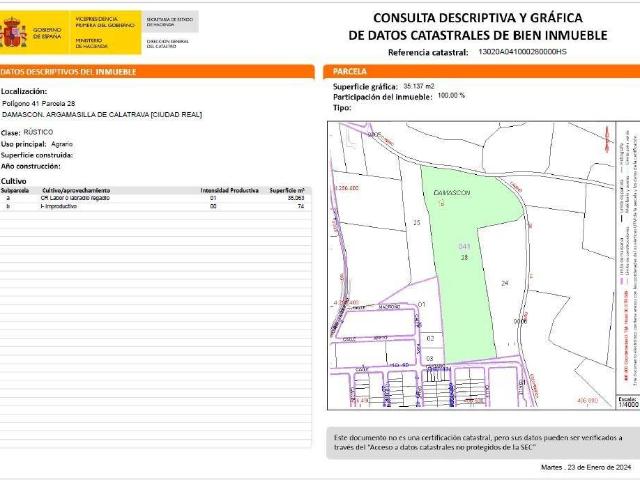This screenshot has width=640, height=480.
Task: Click the 'Subparcela' column header
Action: tap(15, 191)
